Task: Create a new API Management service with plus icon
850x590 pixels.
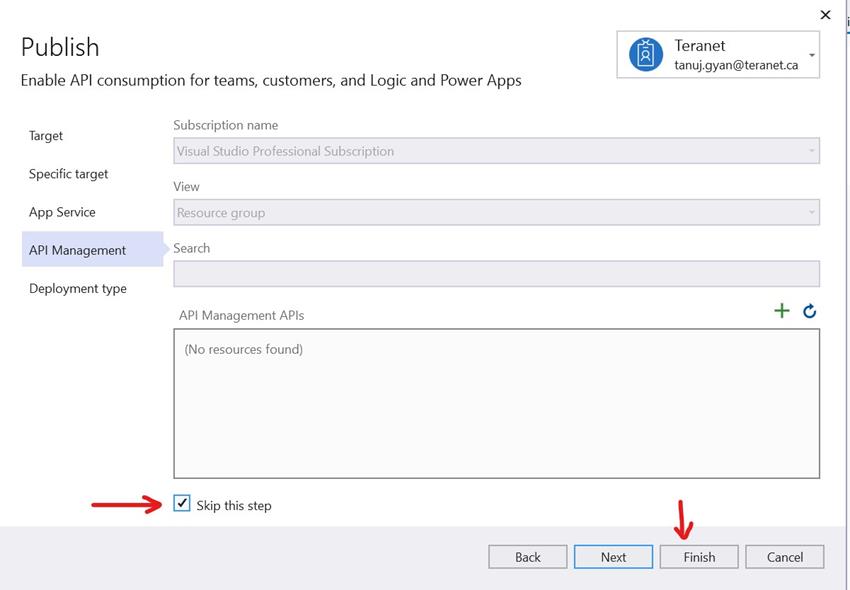Action: click(x=782, y=310)
